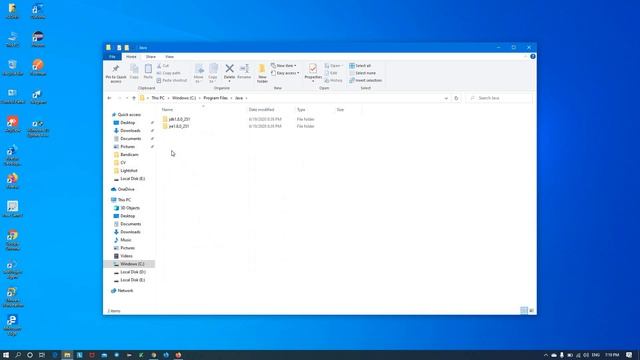
Task: Click the taskbar Search icon
Action: 18,355
